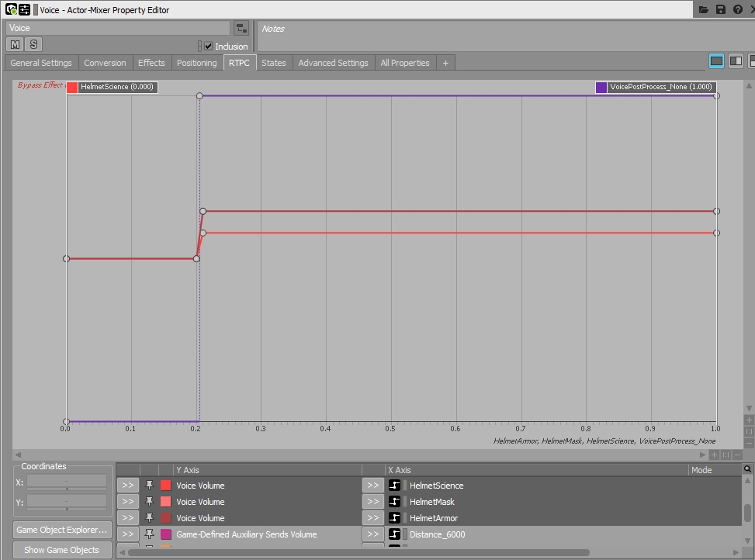The width and height of the screenshot is (755, 560).
Task: Open Y Axis selector for the HelmetMask row
Action: point(127,502)
